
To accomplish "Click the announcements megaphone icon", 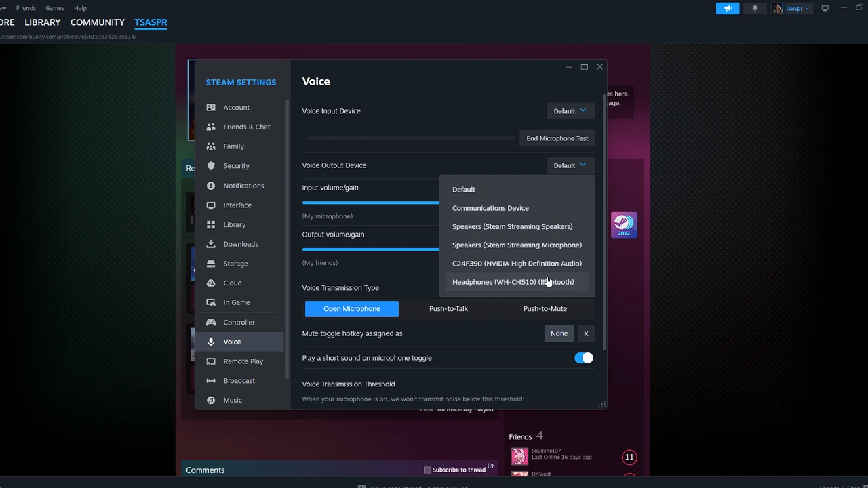I will click(x=728, y=8).
